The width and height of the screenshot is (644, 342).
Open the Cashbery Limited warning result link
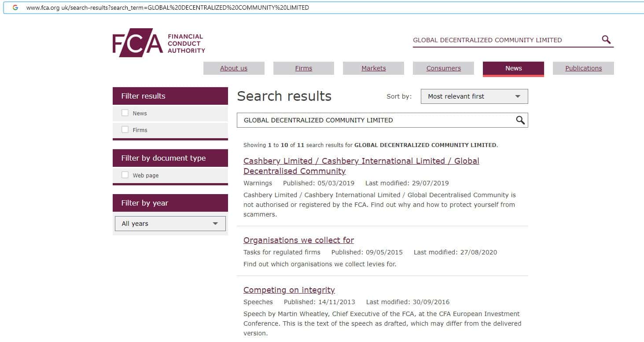pyautogui.click(x=361, y=166)
